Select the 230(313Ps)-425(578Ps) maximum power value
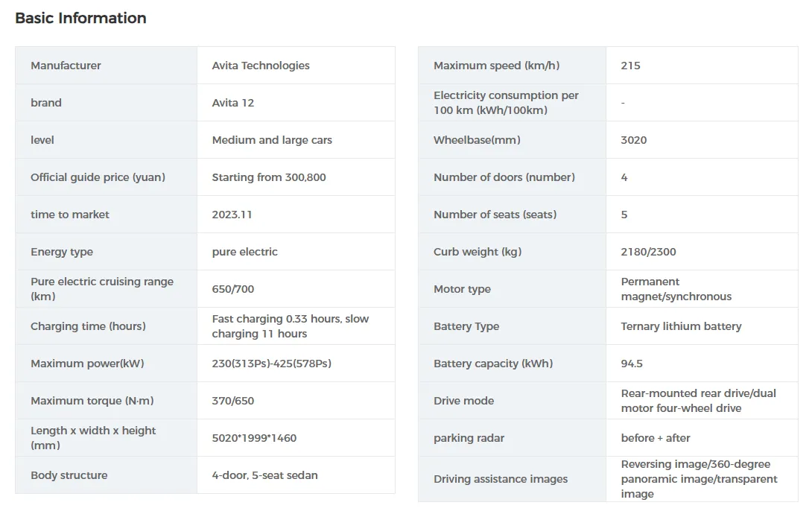Viewport: 812px width, 517px height. (271, 364)
